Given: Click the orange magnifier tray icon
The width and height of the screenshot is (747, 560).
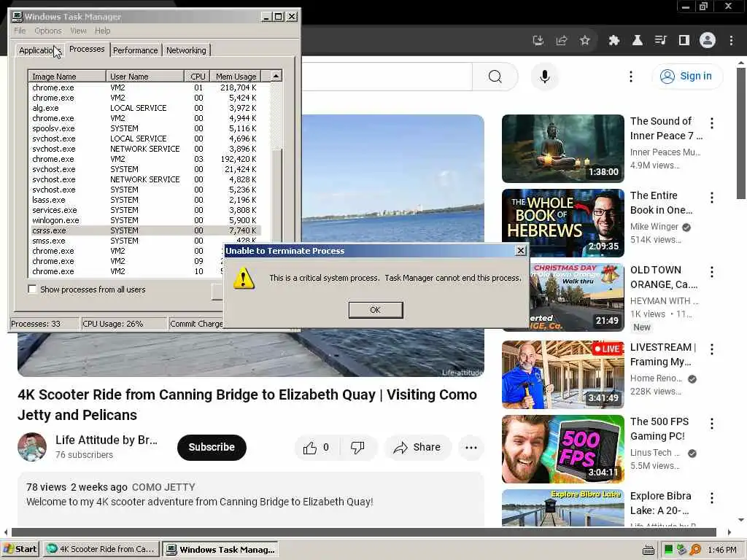Looking at the screenshot, I should (x=695, y=550).
